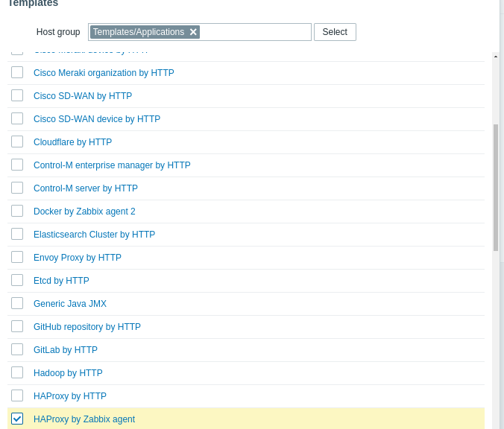Tick the Envoy Proxy by HTTP checkbox
The image size is (504, 429).
point(17,258)
